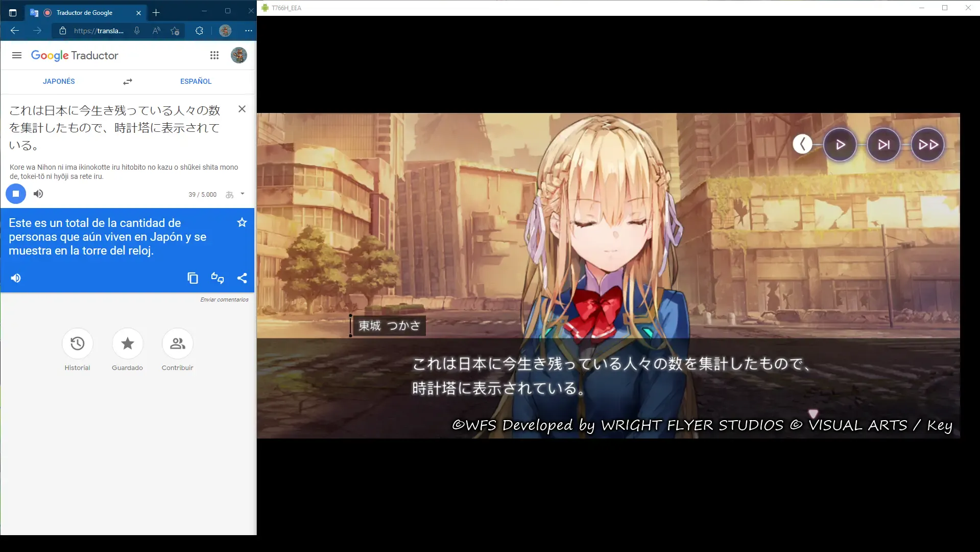Save translation with the star icon
Screen dimensions: 980x552
242,222
